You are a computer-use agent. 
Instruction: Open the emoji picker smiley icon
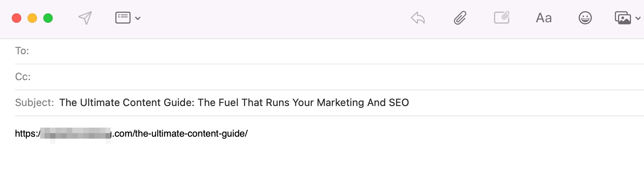click(585, 18)
